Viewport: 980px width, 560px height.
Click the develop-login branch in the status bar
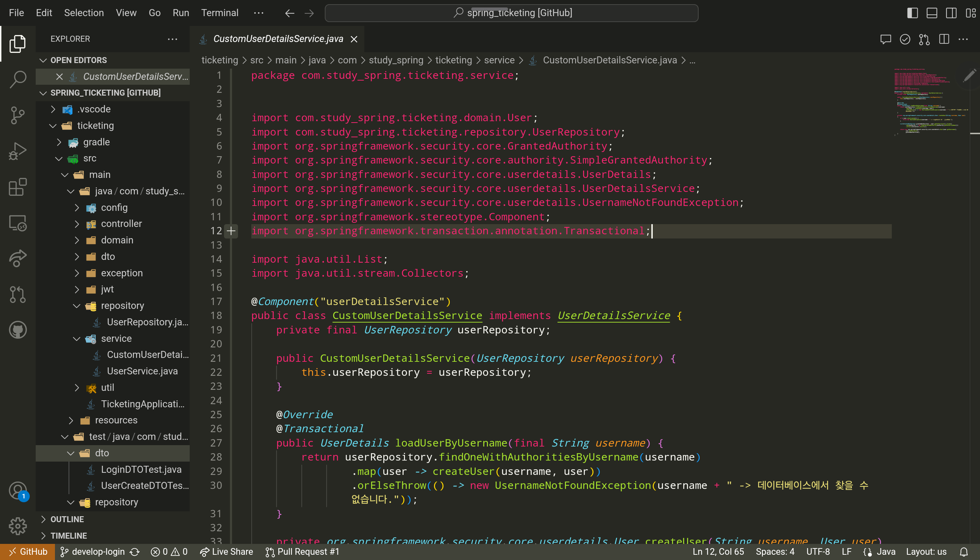[x=98, y=552]
